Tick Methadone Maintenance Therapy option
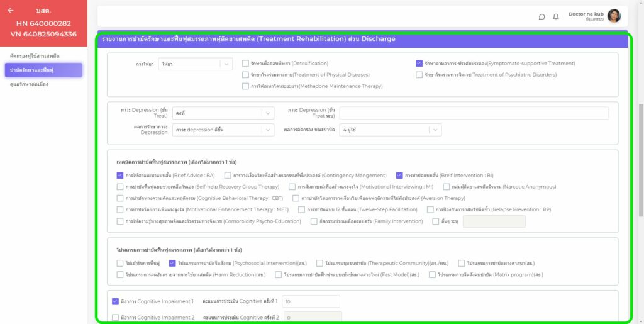644x324 pixels. coord(245,86)
